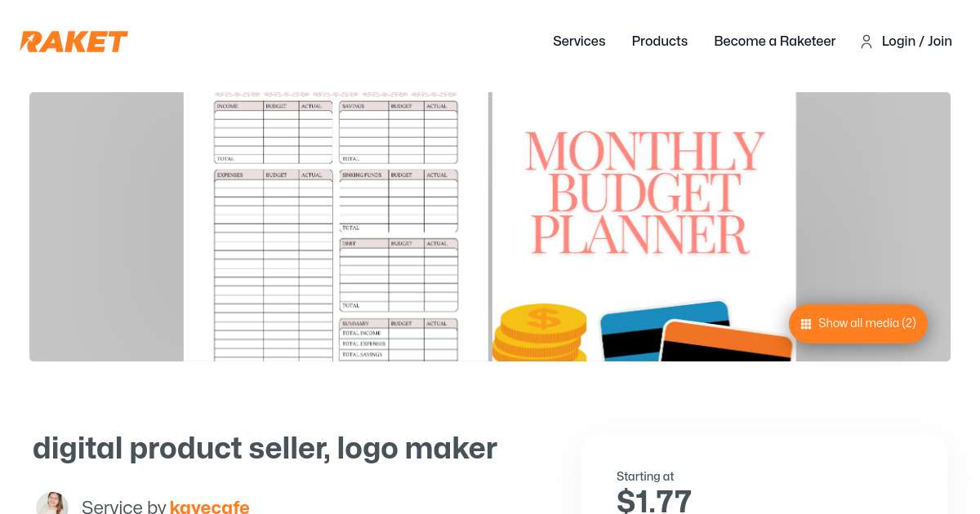Open the kayecafe seller profile link

pos(210,506)
